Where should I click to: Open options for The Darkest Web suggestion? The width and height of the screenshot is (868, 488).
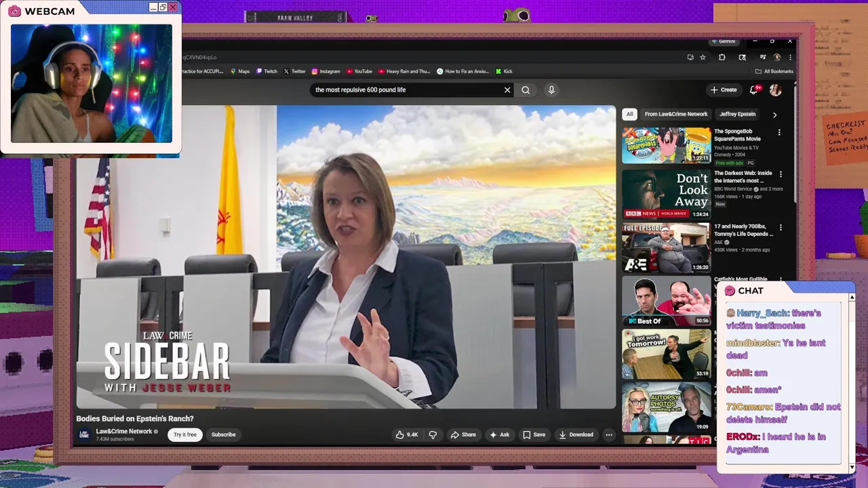click(781, 174)
